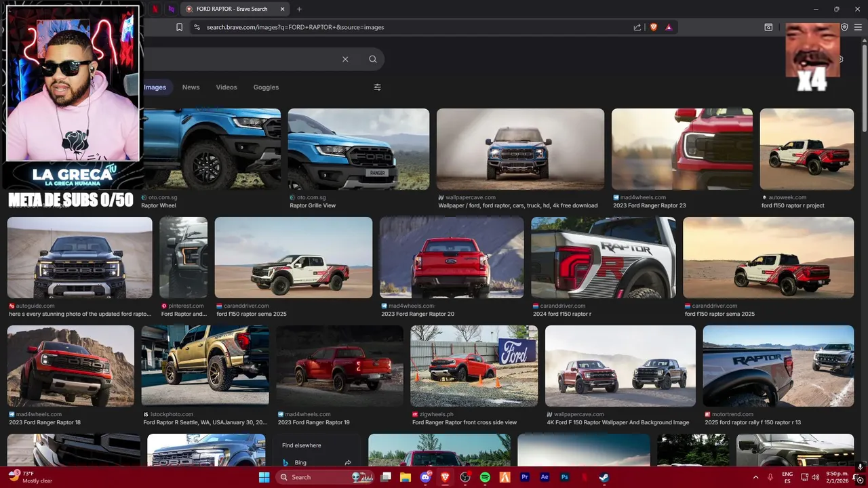868x488 pixels.
Task: Open the Brave Rewards triangle icon
Action: click(x=669, y=27)
